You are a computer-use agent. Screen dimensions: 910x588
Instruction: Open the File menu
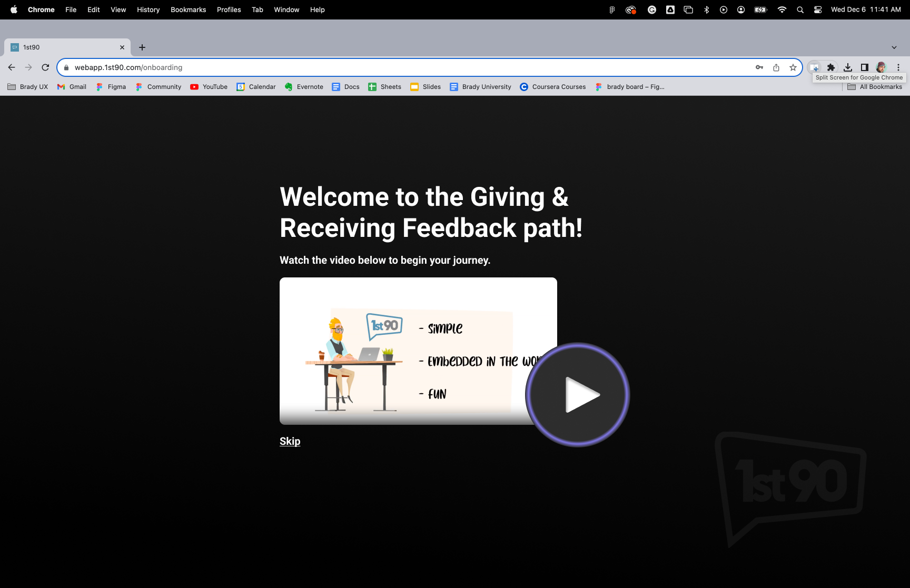[x=71, y=9]
